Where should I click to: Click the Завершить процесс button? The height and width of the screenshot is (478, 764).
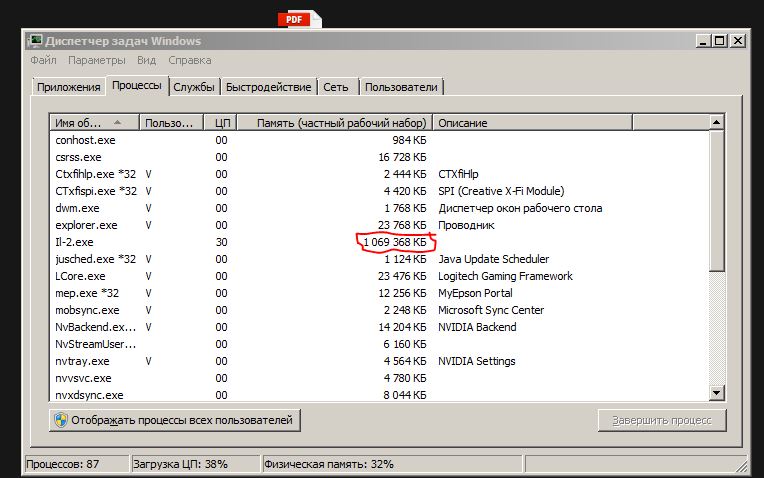(662, 420)
